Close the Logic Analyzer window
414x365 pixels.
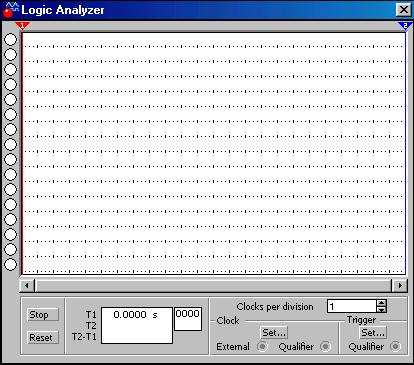[x=404, y=10]
